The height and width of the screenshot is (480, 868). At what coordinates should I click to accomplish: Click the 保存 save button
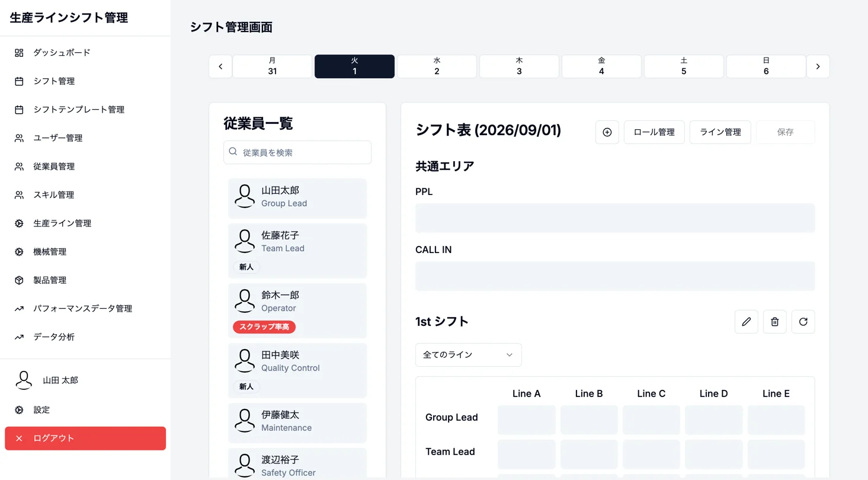pyautogui.click(x=785, y=132)
